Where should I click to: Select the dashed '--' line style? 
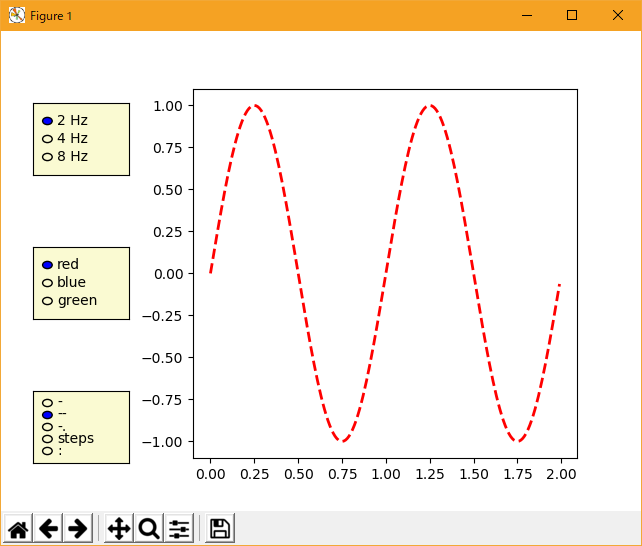click(x=47, y=414)
